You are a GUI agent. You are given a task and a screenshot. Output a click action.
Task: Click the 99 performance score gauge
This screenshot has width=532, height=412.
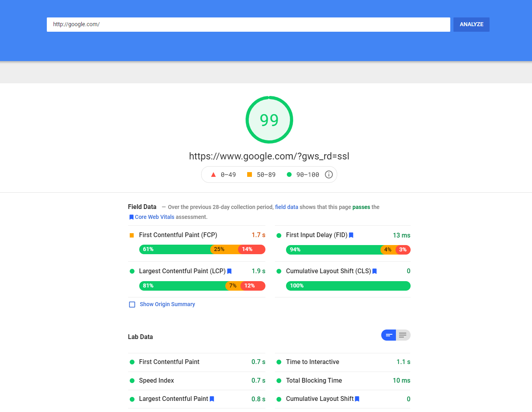(x=269, y=120)
